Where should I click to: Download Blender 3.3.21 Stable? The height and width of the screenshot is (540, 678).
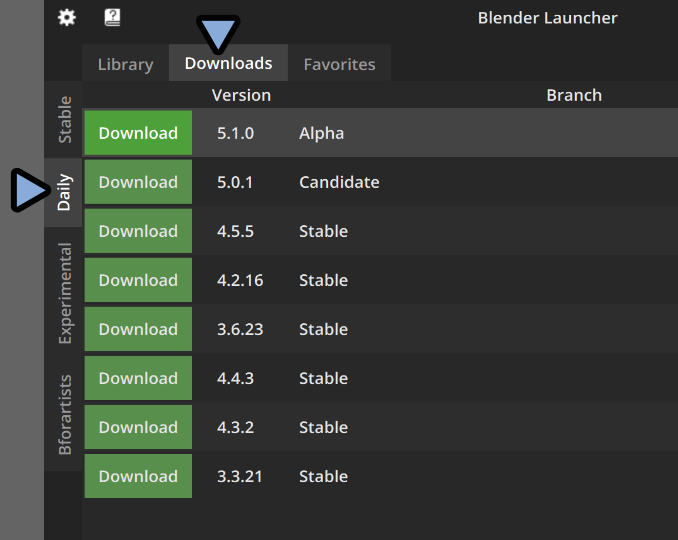(x=138, y=476)
